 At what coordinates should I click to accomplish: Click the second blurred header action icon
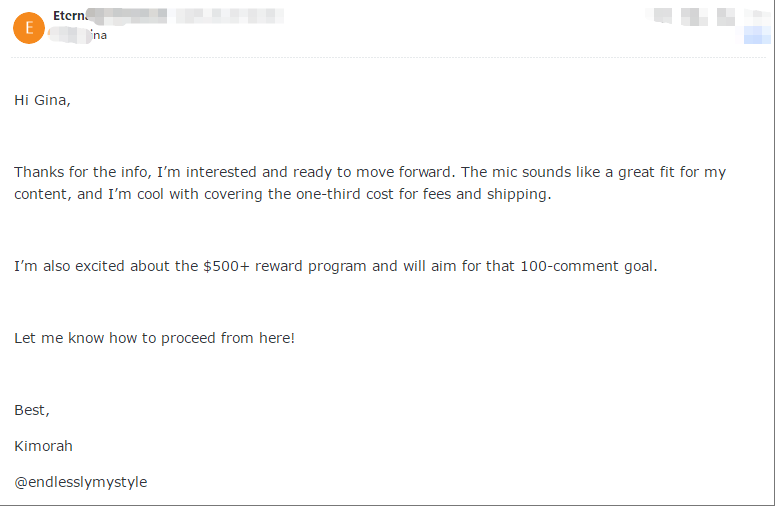pos(694,16)
